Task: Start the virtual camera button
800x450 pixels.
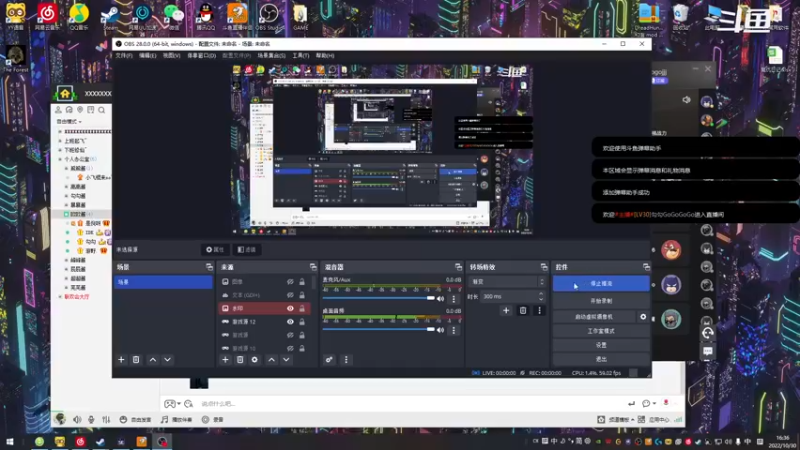Action: [x=594, y=317]
